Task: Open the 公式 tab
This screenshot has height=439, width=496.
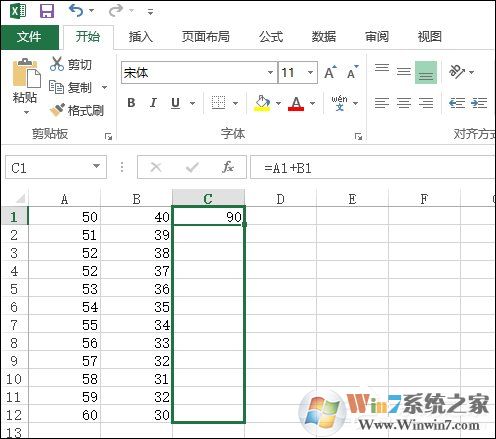Action: pyautogui.click(x=271, y=36)
